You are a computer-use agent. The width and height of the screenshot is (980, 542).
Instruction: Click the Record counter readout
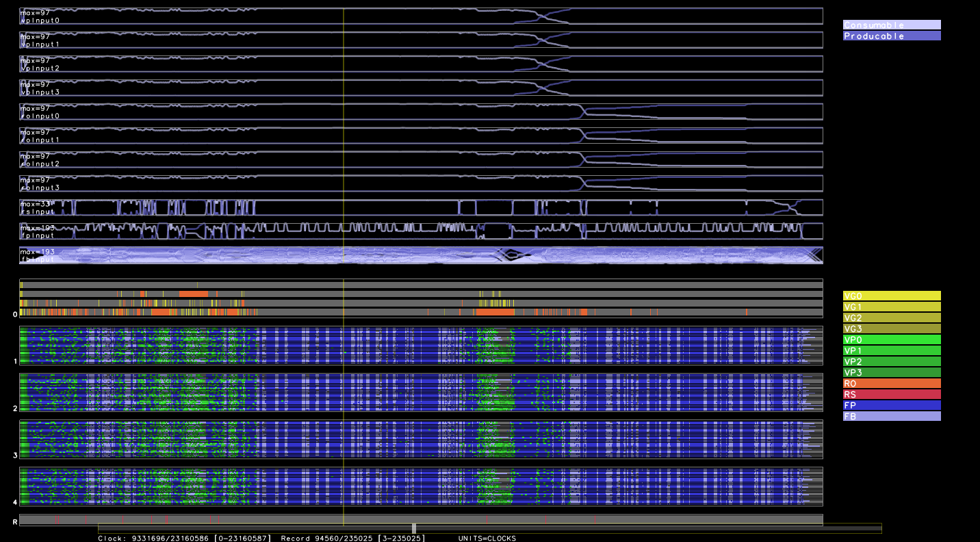[x=352, y=538]
